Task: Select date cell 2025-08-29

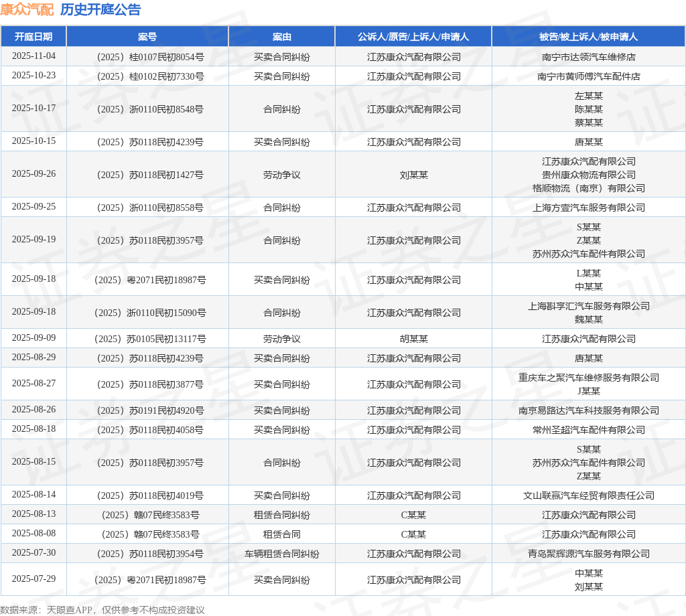Action: tap(33, 358)
